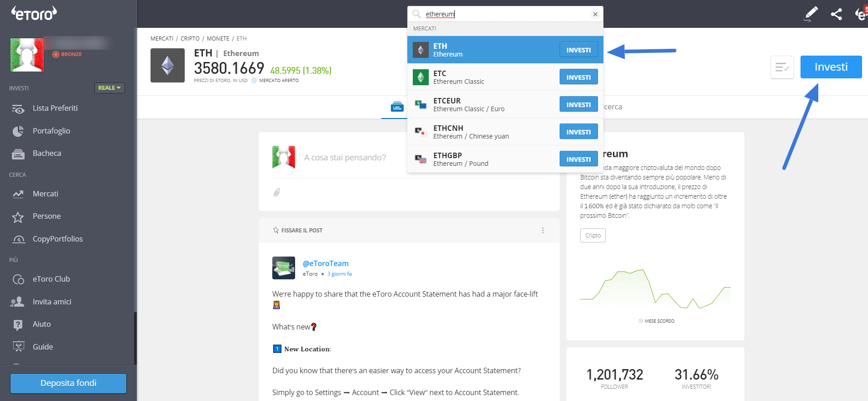Open Persone star icon
Viewport: 868px width, 401px height.
(x=18, y=217)
